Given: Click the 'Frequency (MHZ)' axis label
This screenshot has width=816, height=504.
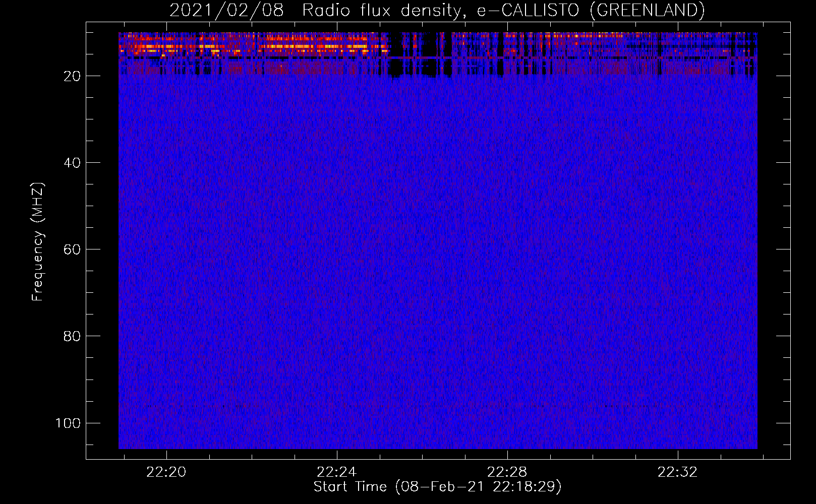Looking at the screenshot, I should (x=38, y=241).
